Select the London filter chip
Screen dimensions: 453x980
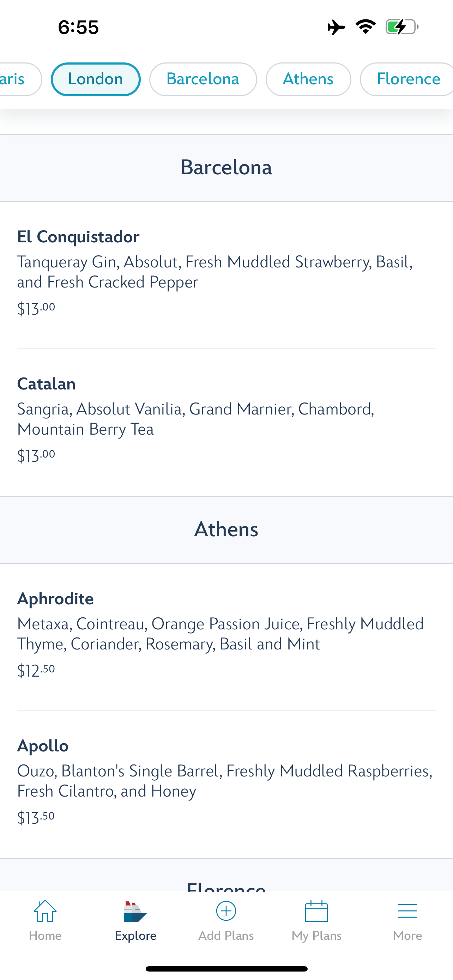coord(96,79)
